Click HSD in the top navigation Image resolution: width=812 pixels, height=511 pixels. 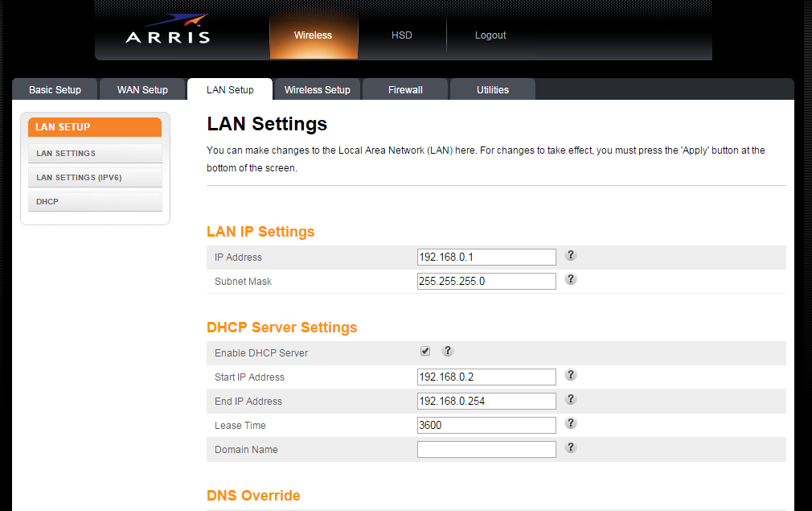(401, 35)
